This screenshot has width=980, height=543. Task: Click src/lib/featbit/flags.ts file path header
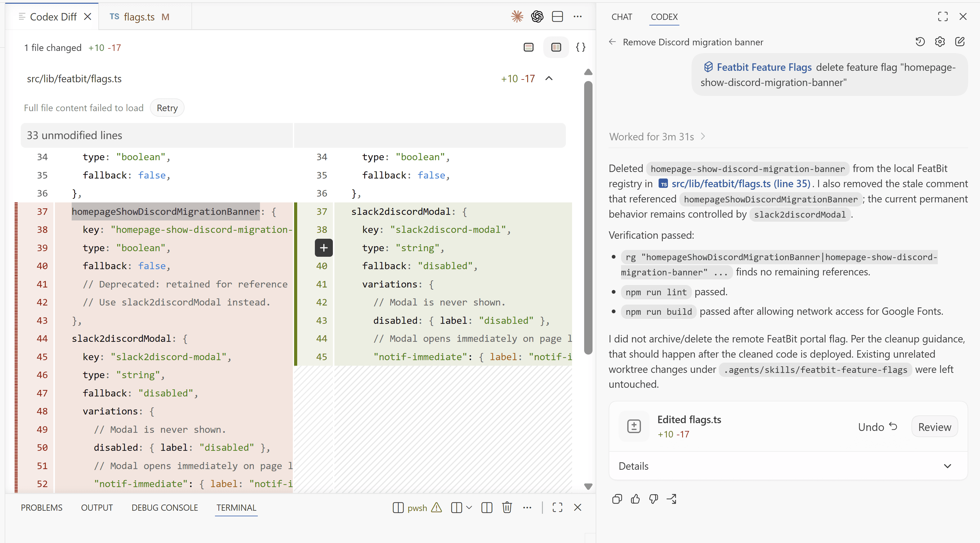click(x=74, y=79)
